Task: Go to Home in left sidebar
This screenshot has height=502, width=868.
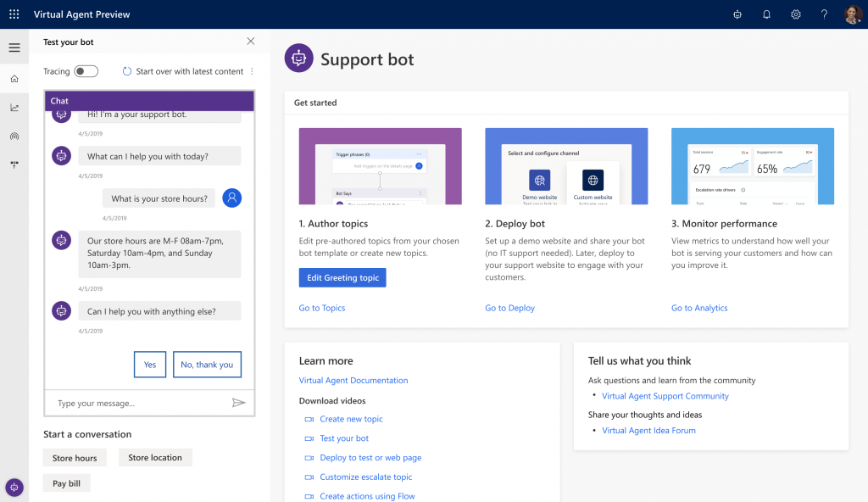Action: 14,79
